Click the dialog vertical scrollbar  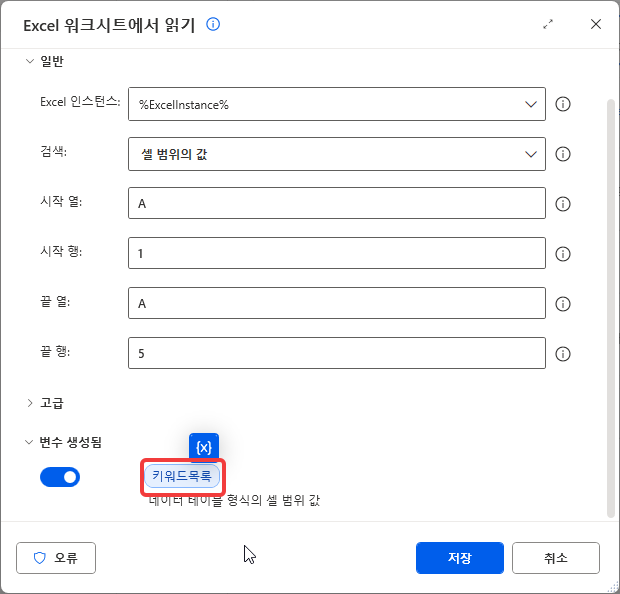point(611,308)
